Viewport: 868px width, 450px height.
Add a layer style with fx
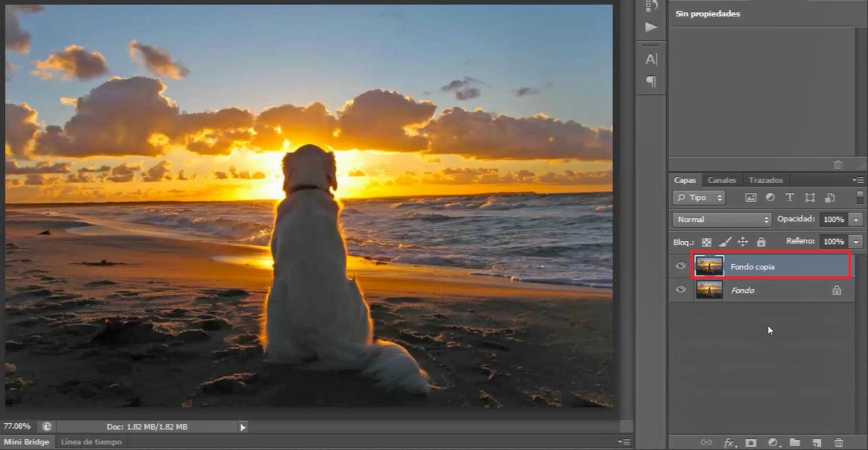tap(730, 443)
